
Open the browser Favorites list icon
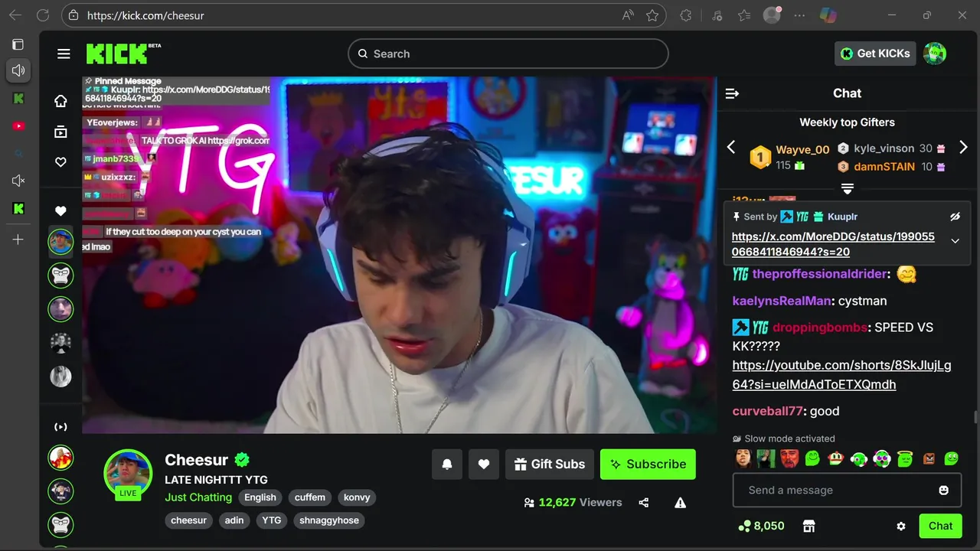pyautogui.click(x=744, y=15)
